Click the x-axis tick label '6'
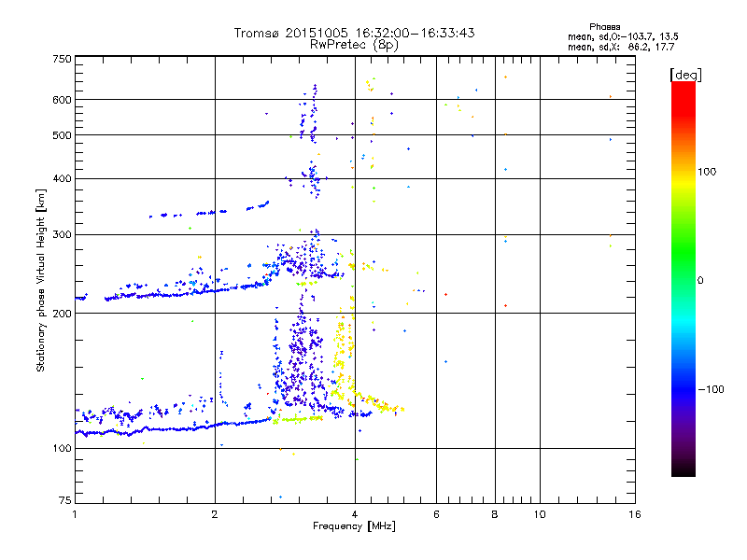This screenshot has height=560, width=747. pyautogui.click(x=436, y=514)
